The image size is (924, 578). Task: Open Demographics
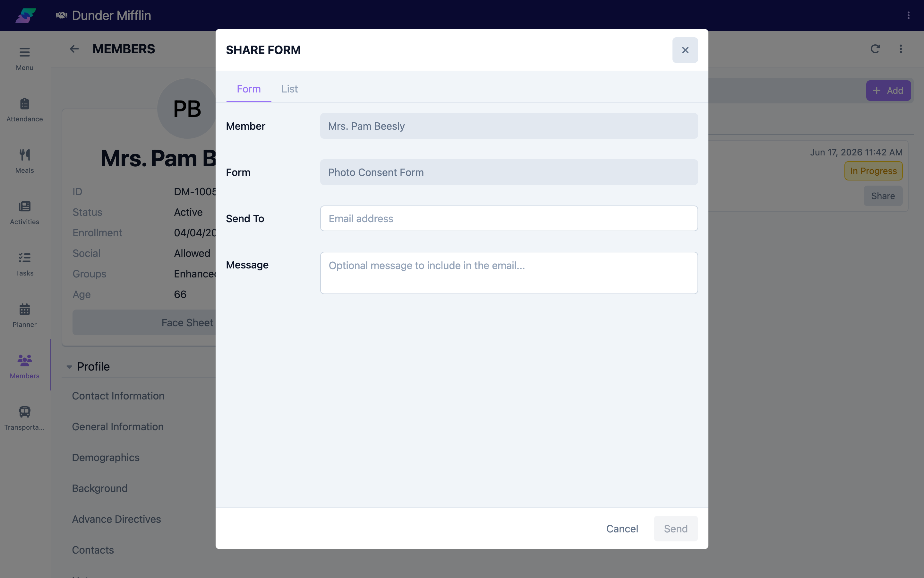[x=106, y=458]
